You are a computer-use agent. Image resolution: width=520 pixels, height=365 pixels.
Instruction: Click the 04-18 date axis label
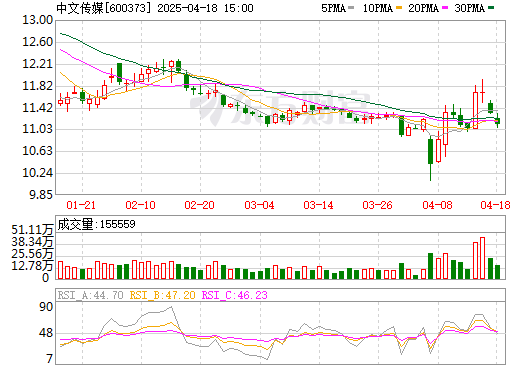495,205
